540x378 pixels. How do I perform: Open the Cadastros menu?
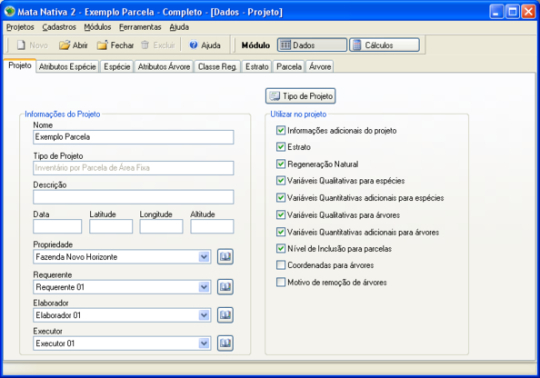point(59,27)
